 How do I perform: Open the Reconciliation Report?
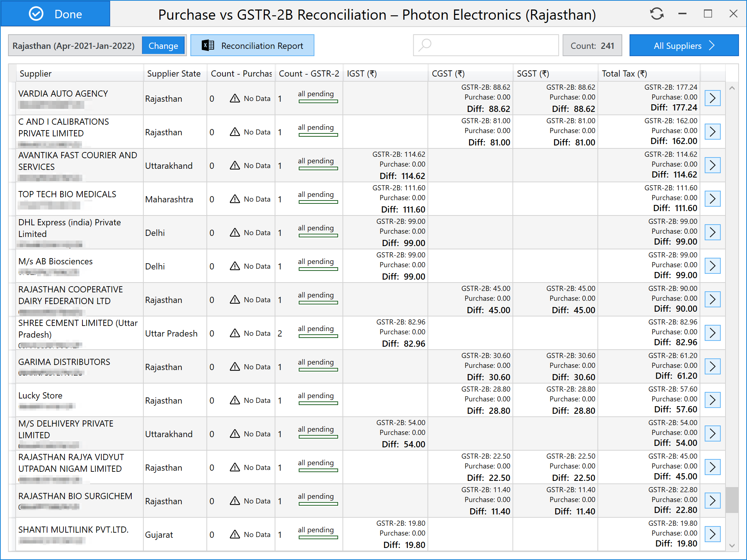(x=252, y=46)
